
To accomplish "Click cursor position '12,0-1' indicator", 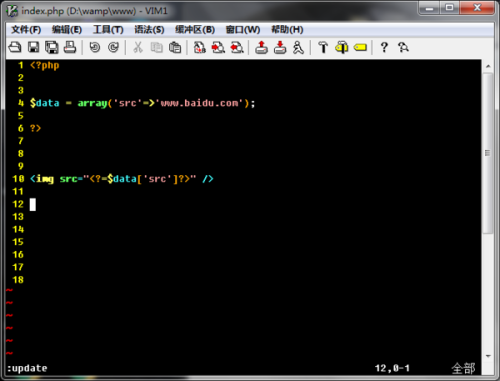I will (x=392, y=368).
